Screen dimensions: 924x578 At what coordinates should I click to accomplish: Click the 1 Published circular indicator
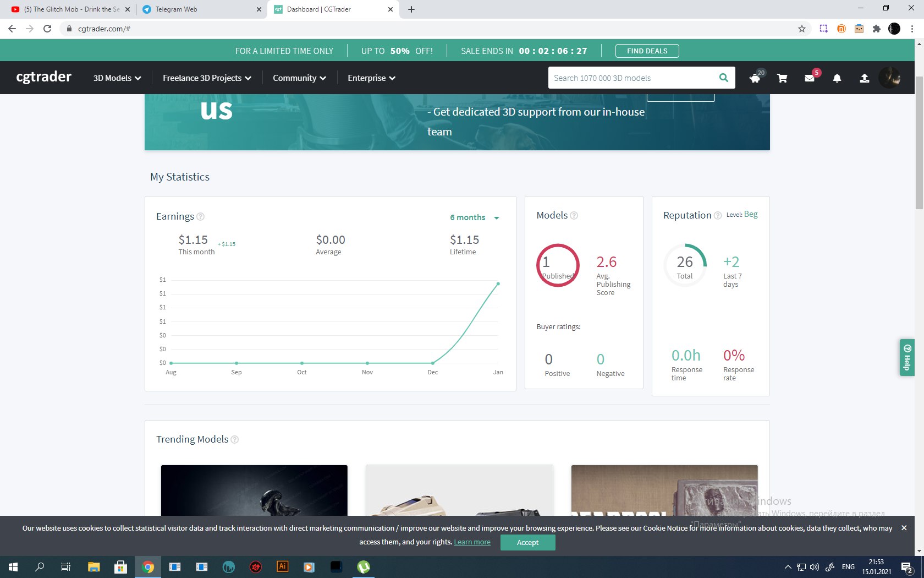[558, 265]
